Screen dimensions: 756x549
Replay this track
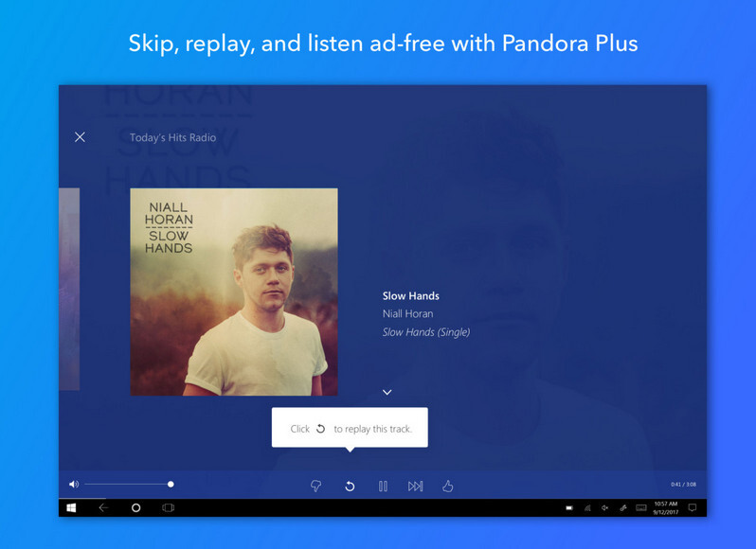click(350, 487)
